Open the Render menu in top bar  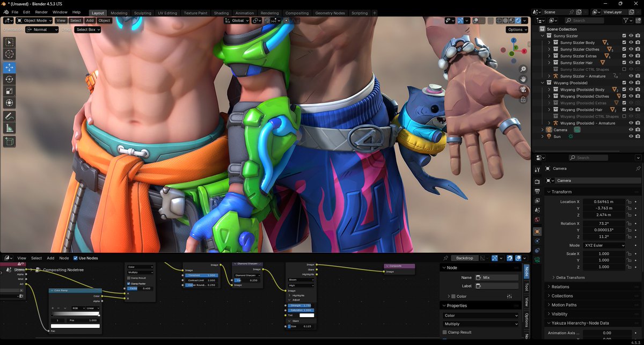41,12
